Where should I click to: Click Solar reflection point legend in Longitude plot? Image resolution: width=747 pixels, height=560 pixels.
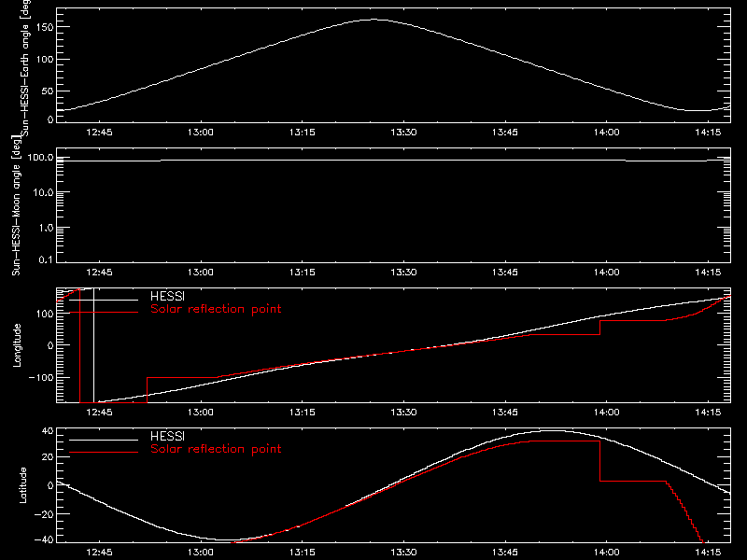(216, 309)
